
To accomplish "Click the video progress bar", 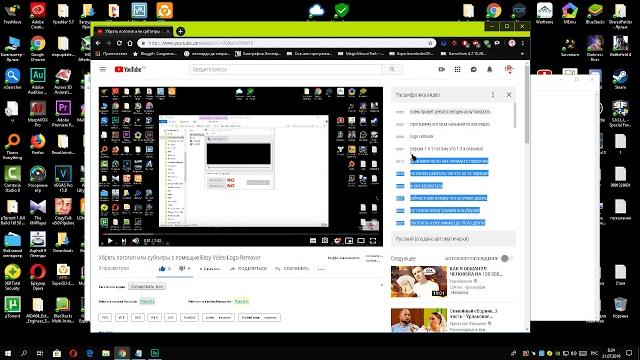I will click(241, 234).
